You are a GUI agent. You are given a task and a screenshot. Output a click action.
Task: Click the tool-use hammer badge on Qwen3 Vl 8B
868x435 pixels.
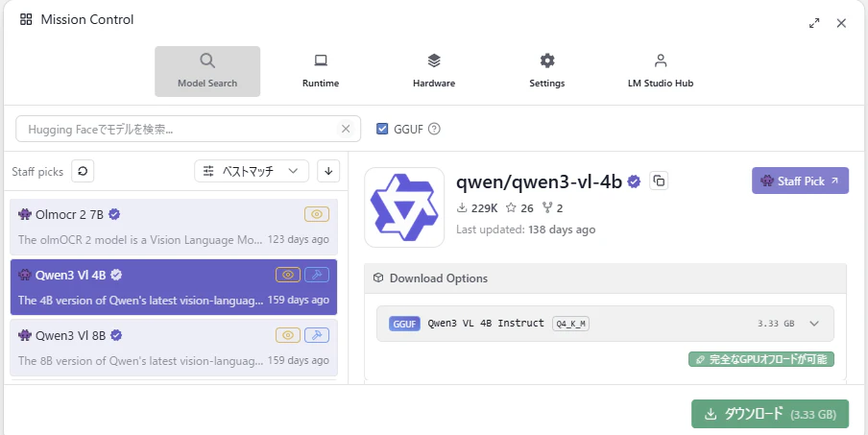coord(317,335)
